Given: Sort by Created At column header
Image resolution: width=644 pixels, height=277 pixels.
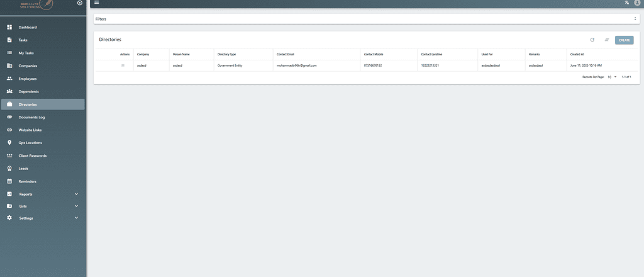Looking at the screenshot, I should click(x=577, y=54).
